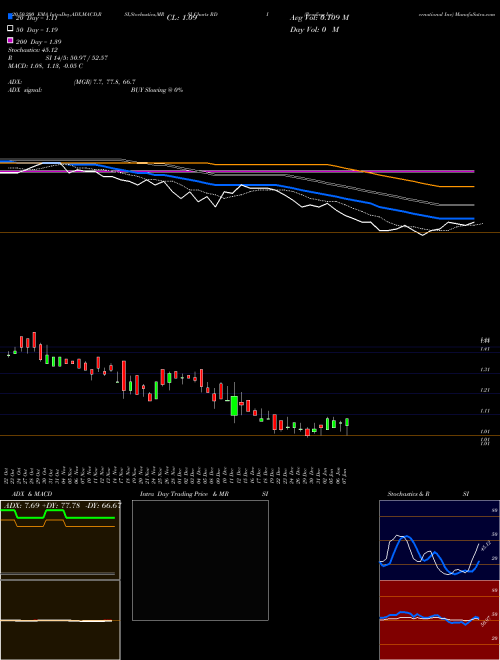Image resolution: width=500 pixels, height=660 pixels.
Task: Click the '(MGR) 7.7, 77.8, 66.7' ADX values
Action: pos(104,82)
